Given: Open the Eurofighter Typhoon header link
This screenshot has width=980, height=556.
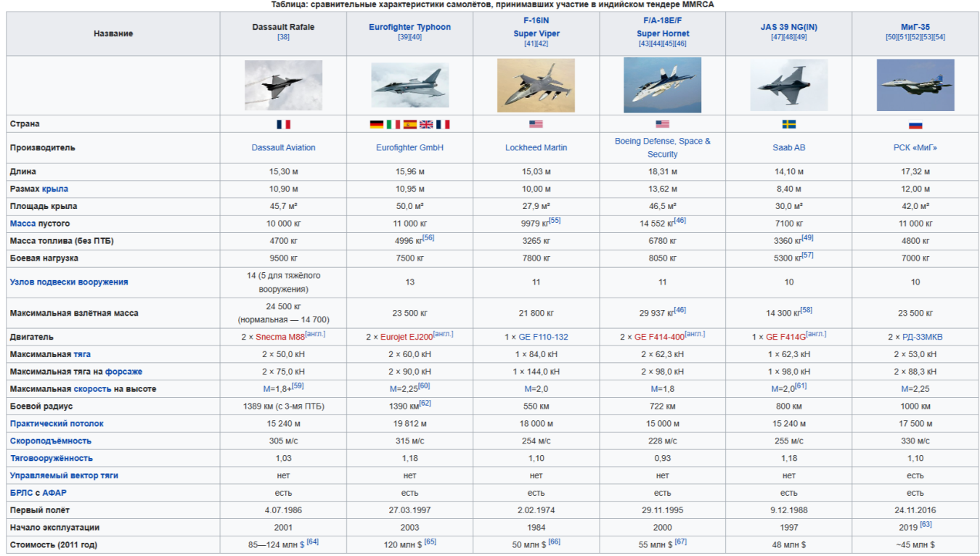Looking at the screenshot, I should pos(409,27).
